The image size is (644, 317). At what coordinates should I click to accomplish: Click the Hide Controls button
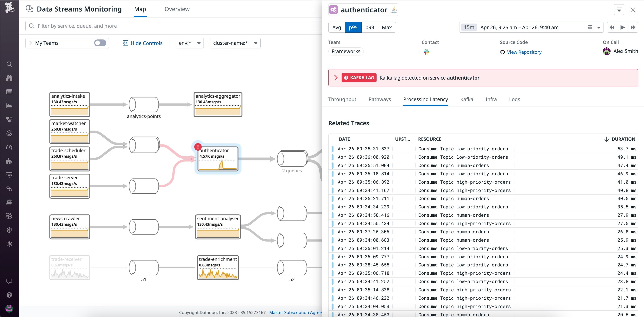click(142, 43)
